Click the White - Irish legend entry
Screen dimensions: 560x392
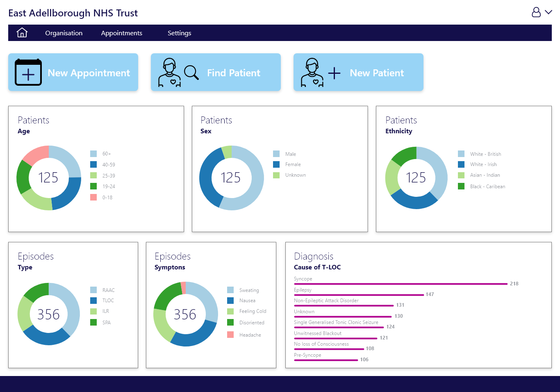tap(477, 164)
